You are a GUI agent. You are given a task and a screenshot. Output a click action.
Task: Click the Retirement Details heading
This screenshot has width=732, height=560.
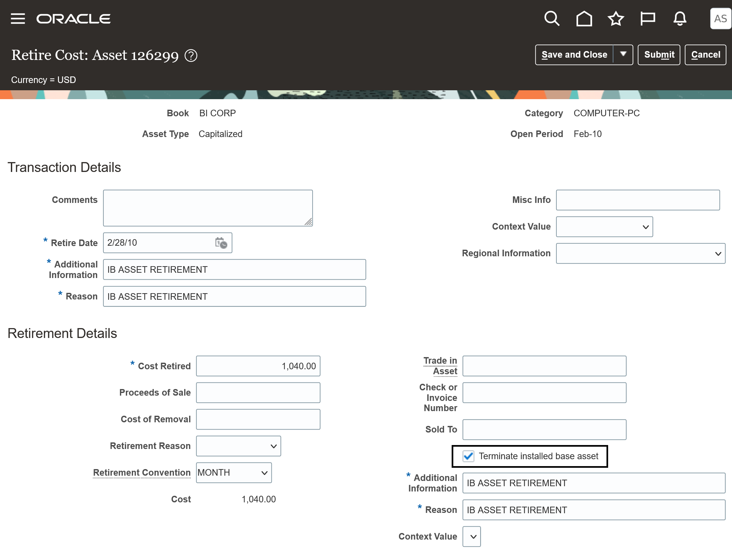(x=62, y=334)
